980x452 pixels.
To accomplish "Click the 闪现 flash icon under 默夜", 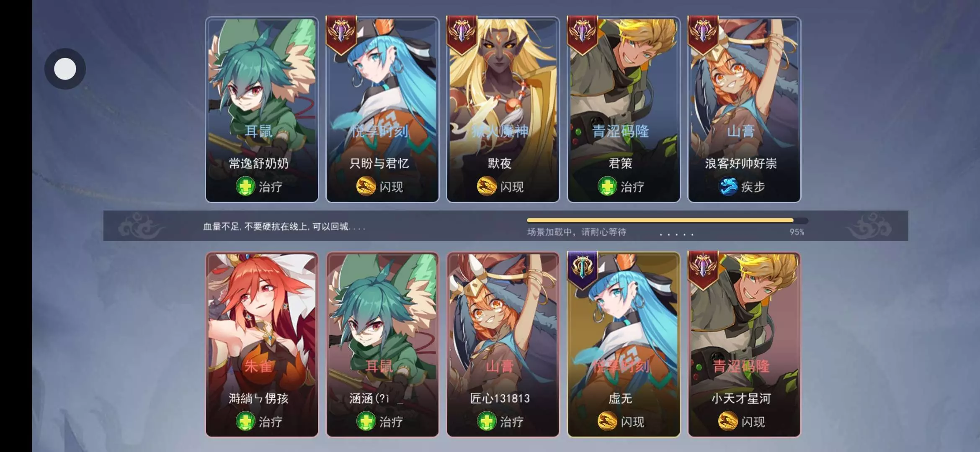I will (487, 186).
